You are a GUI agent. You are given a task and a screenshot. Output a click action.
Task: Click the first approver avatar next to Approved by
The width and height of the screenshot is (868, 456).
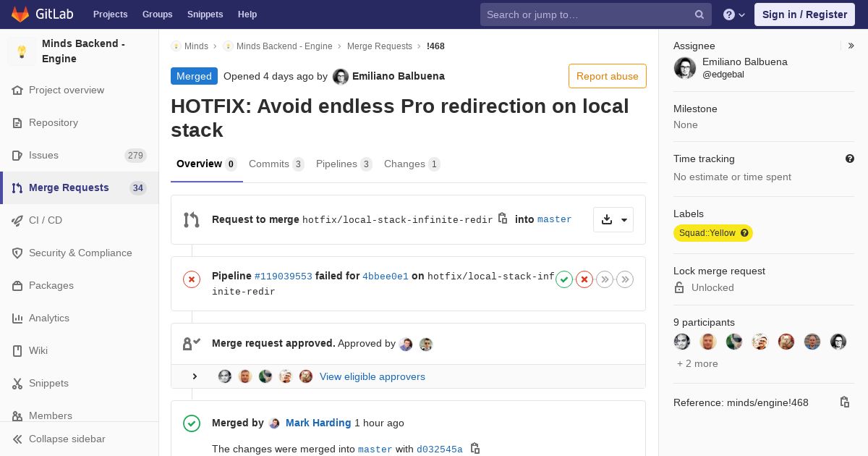pyautogui.click(x=406, y=344)
